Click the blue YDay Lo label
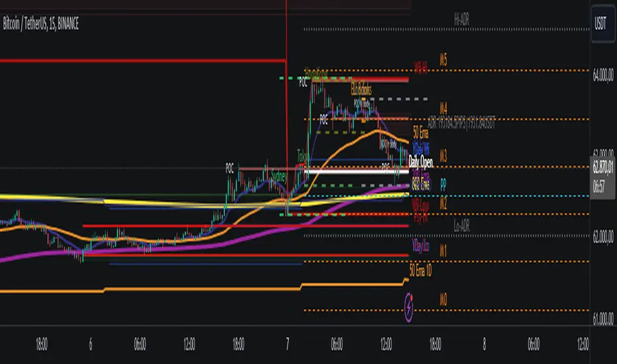 pos(420,246)
